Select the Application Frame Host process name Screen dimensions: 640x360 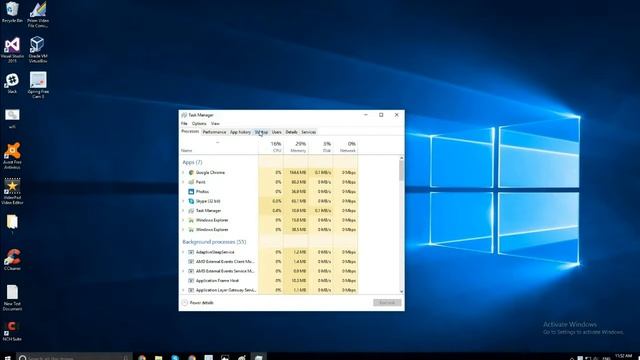(218, 281)
